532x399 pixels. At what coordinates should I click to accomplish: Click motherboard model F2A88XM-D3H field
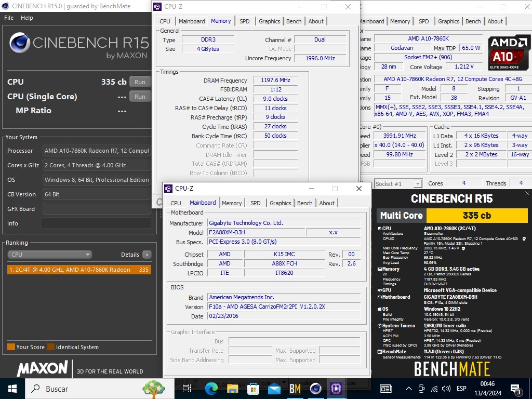coord(256,232)
